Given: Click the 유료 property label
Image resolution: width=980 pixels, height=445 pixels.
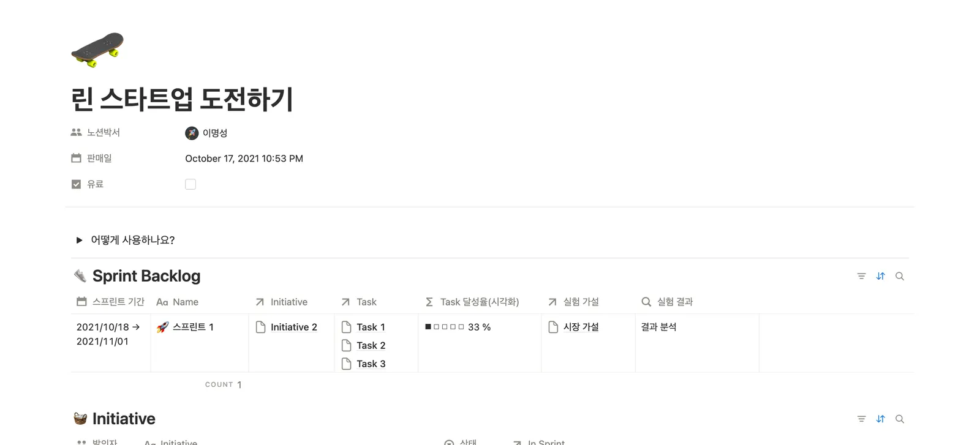Looking at the screenshot, I should [x=95, y=184].
